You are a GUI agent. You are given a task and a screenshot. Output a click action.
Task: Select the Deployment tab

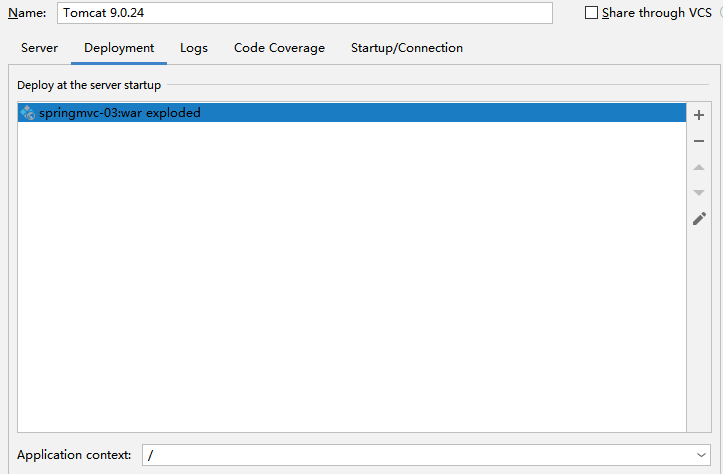119,48
